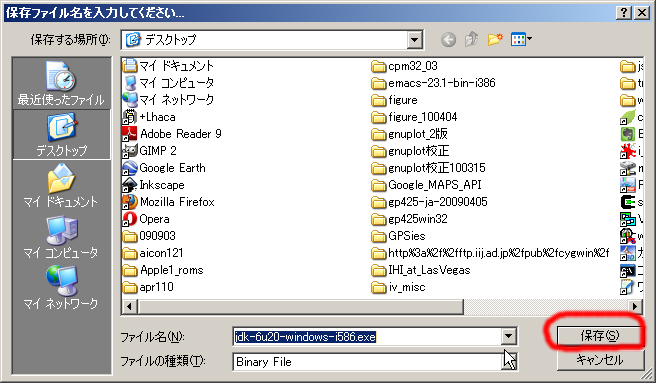Click the Save (保存) button
This screenshot has width=656, height=383.
pyautogui.click(x=600, y=335)
